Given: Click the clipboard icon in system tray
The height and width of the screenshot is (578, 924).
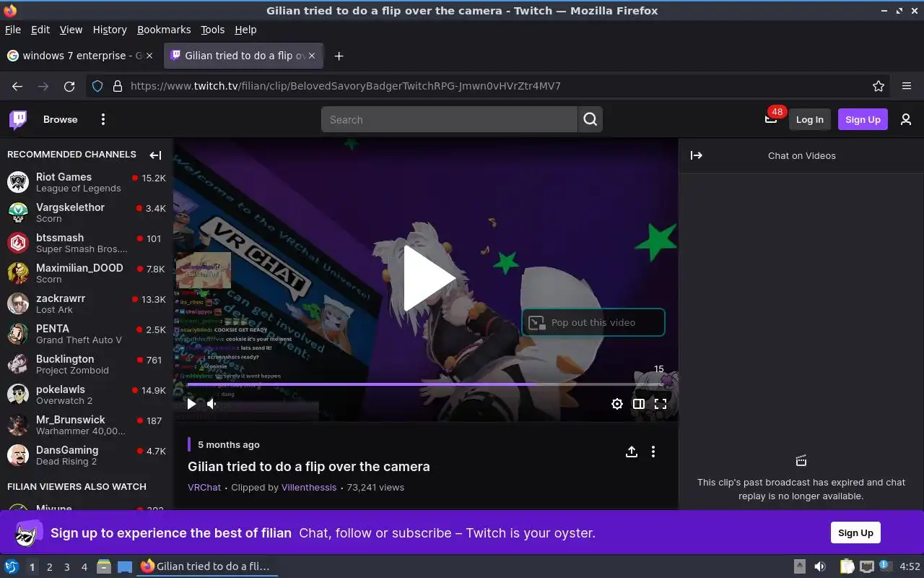Looking at the screenshot, I should 847,567.
